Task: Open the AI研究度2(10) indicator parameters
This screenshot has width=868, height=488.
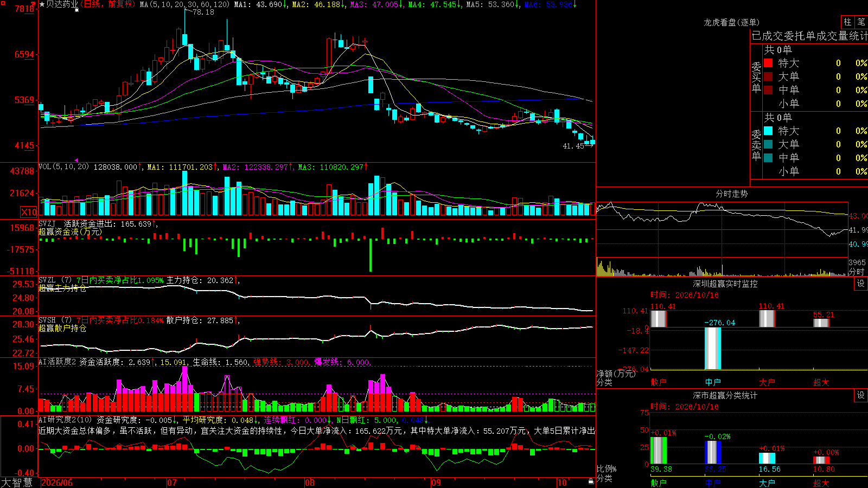Action: (x=65, y=420)
